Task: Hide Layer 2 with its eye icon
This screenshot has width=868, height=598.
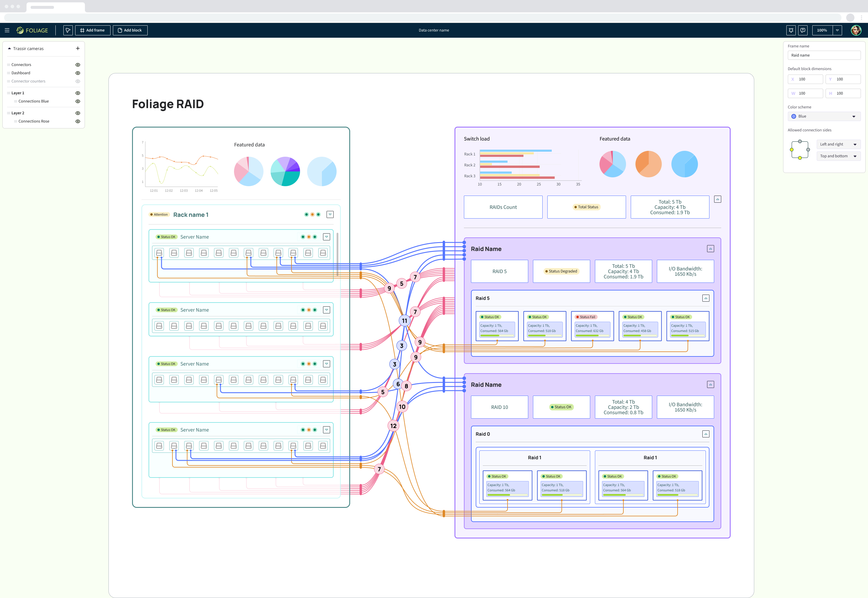Action: (78, 113)
